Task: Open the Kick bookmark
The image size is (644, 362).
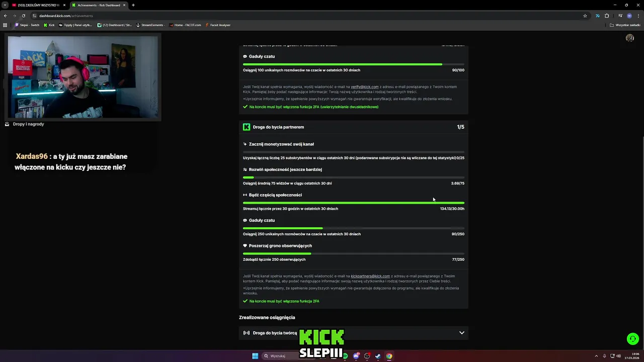Action: click(49, 25)
